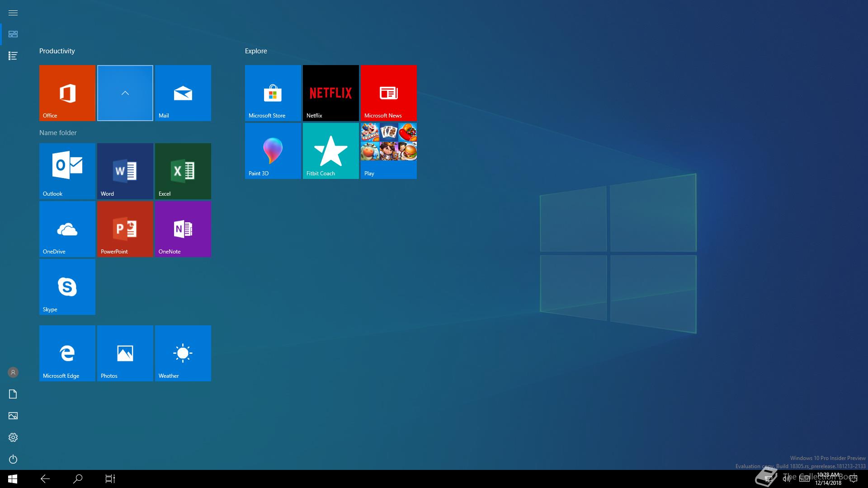Screen dimensions: 868x488
Task: Open Settings gear in Start sidebar
Action: point(13,437)
